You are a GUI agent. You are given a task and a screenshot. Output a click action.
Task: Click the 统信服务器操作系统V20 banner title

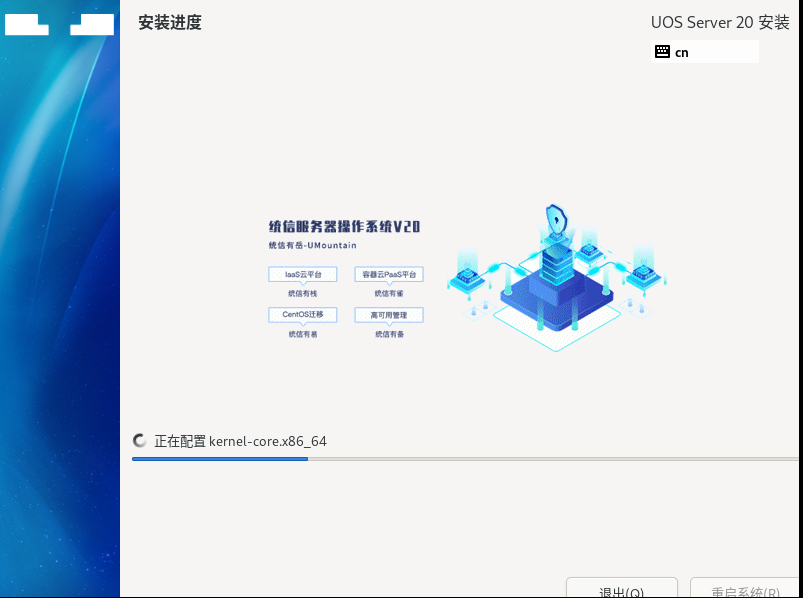point(344,227)
